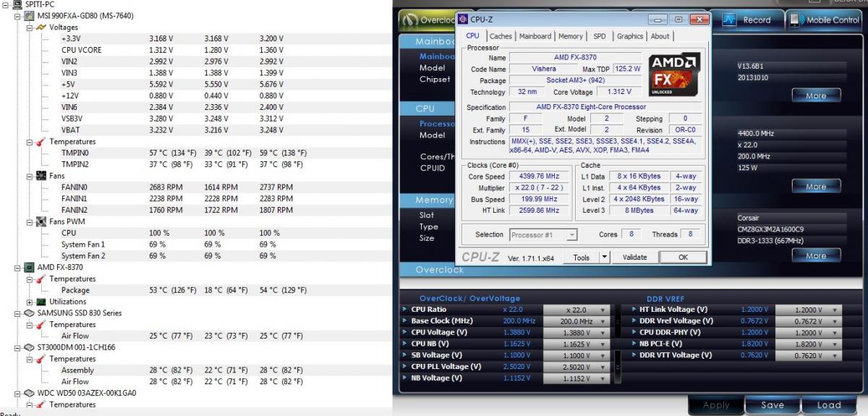Switch to the About tab in CPU-Z

coord(660,36)
